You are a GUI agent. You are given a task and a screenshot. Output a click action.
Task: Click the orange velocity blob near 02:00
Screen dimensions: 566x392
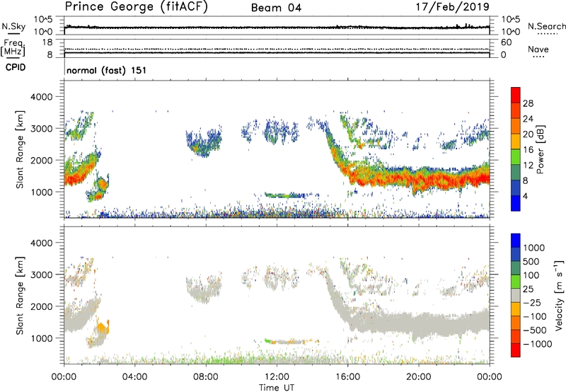click(x=103, y=328)
